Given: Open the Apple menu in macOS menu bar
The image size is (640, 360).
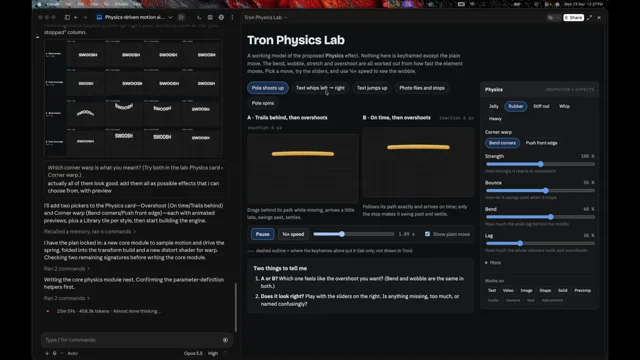Looking at the screenshot, I should pos(39,4).
